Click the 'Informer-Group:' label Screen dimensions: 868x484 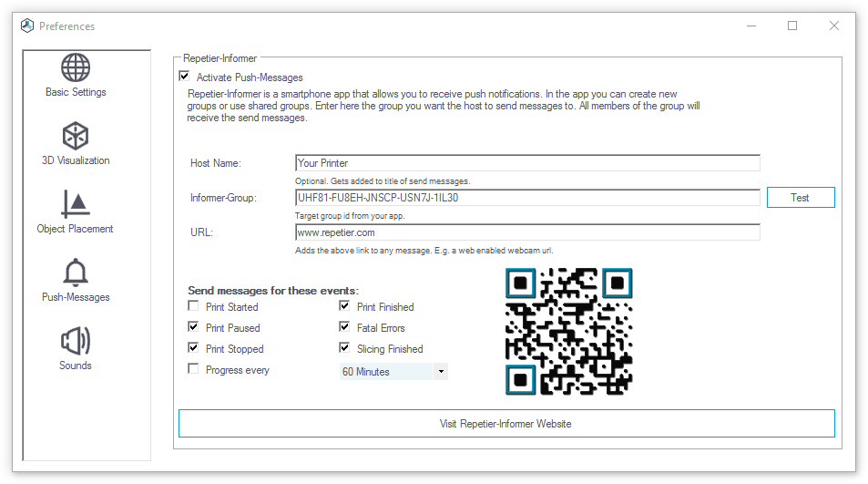click(x=224, y=198)
